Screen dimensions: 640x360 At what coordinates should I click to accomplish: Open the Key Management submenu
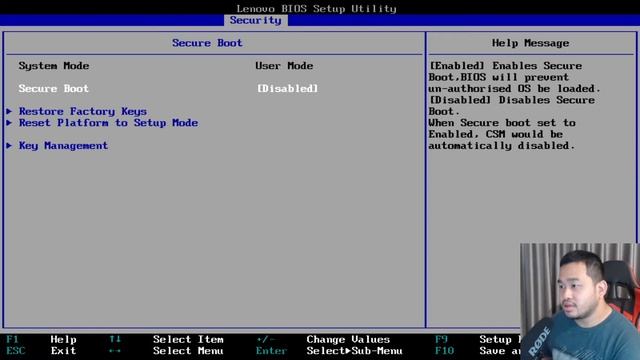(63, 146)
